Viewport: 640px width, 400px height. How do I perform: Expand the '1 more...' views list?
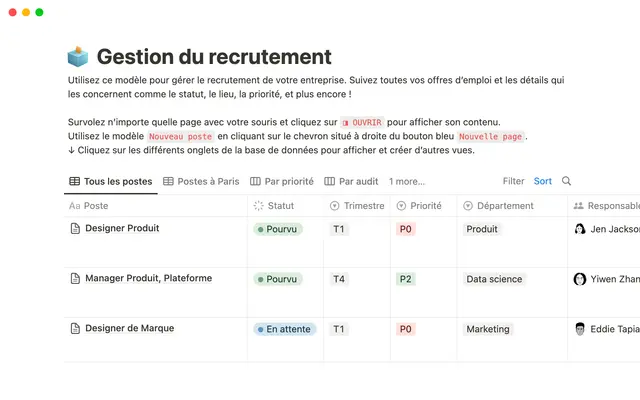(406, 181)
